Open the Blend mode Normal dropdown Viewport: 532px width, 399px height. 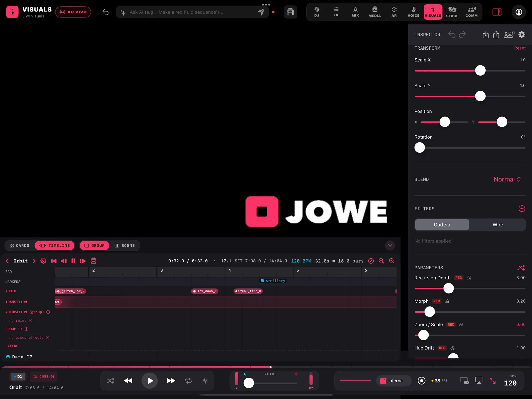[507, 179]
